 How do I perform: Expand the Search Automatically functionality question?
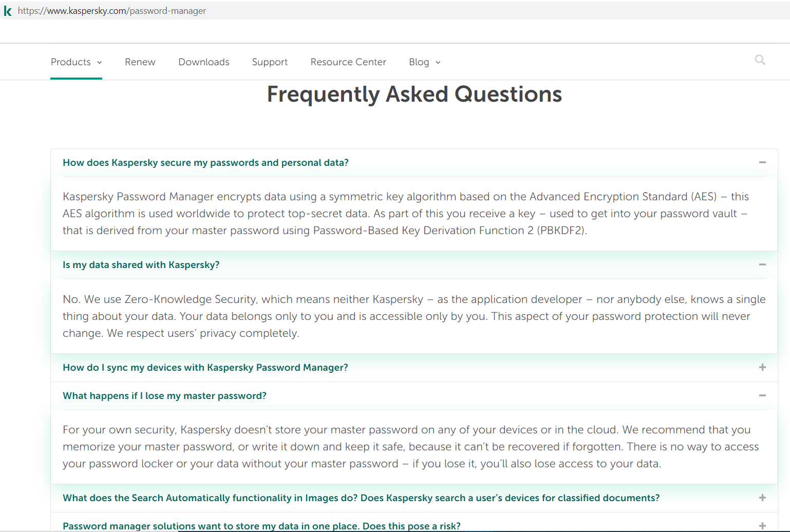[x=762, y=498]
